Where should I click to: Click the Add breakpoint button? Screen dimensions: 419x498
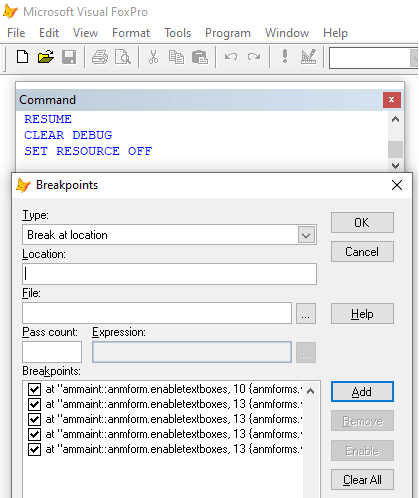tap(362, 392)
